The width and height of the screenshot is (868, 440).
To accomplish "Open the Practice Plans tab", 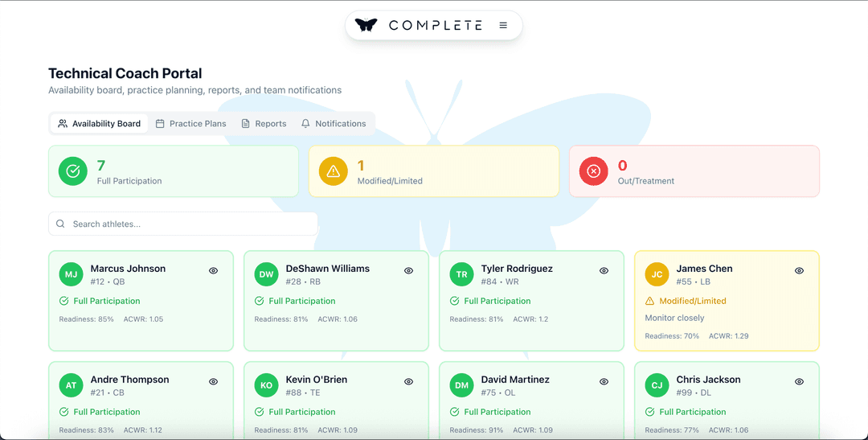I will pyautogui.click(x=191, y=124).
